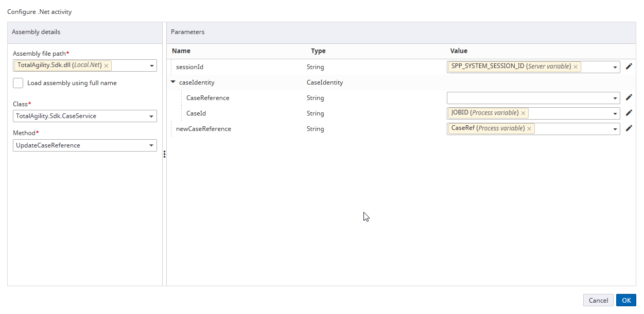Remove the JOBID process variable tag
644x314 pixels.
(523, 113)
